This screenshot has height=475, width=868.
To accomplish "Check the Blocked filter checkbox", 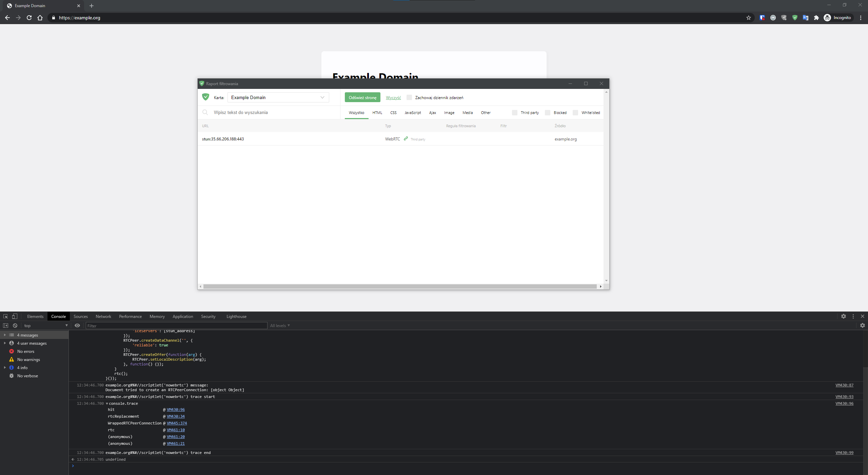I will pos(548,113).
